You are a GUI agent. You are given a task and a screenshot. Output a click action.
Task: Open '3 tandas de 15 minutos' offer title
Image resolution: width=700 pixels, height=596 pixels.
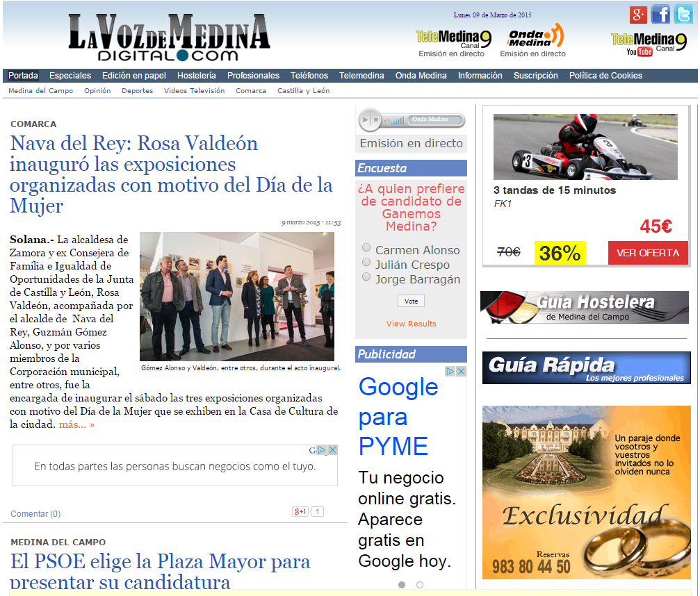pyautogui.click(x=555, y=190)
